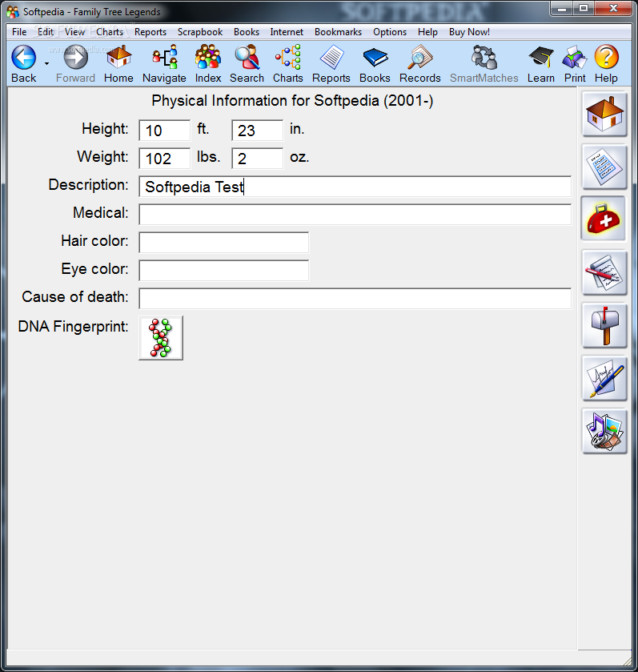Click the Hair color input field
This screenshot has height=672, width=638.
pyautogui.click(x=224, y=243)
